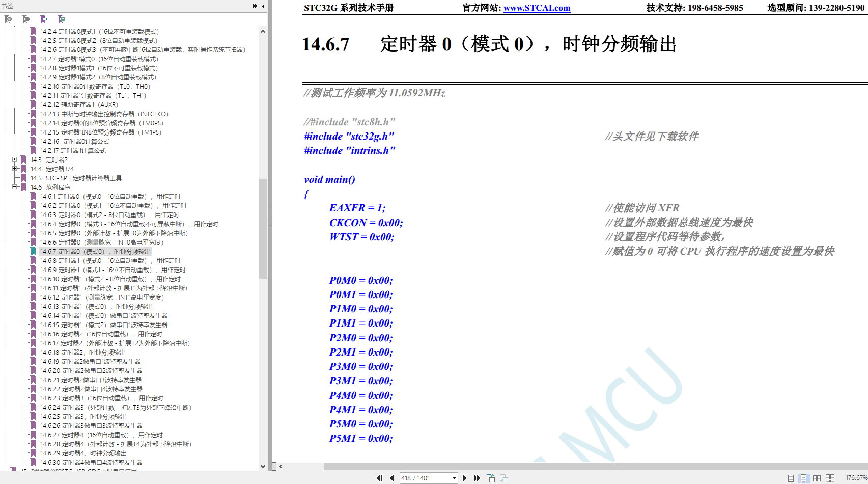Click the code line P5M1 = 0x00;
This screenshot has width=868, height=484.
pos(361,438)
